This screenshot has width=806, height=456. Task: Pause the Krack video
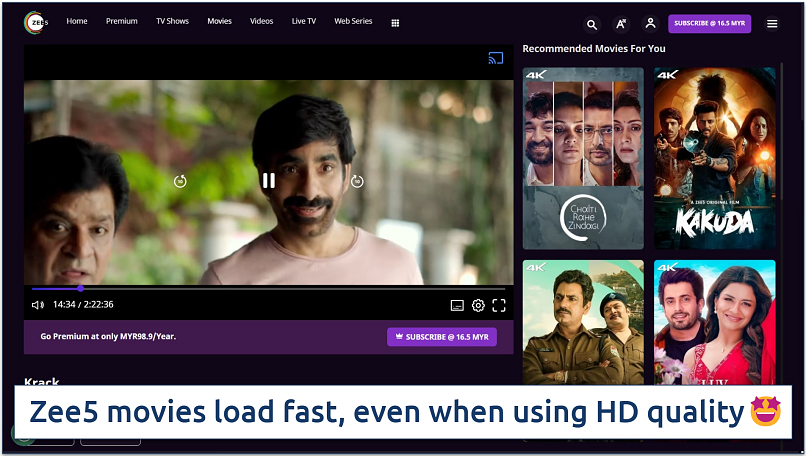[x=269, y=180]
